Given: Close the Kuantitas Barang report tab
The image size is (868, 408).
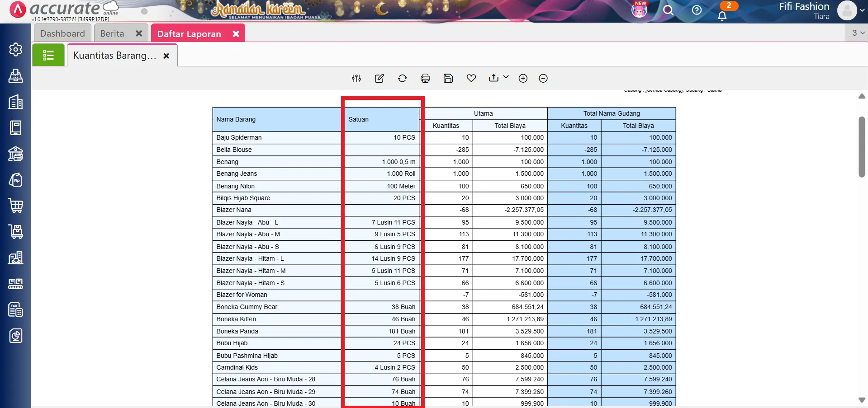Looking at the screenshot, I should click(x=166, y=56).
